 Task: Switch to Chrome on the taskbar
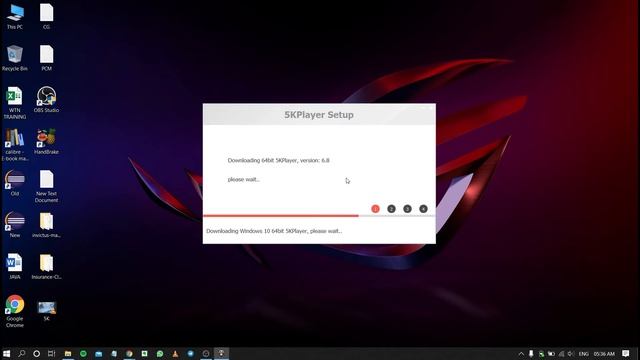click(x=129, y=353)
